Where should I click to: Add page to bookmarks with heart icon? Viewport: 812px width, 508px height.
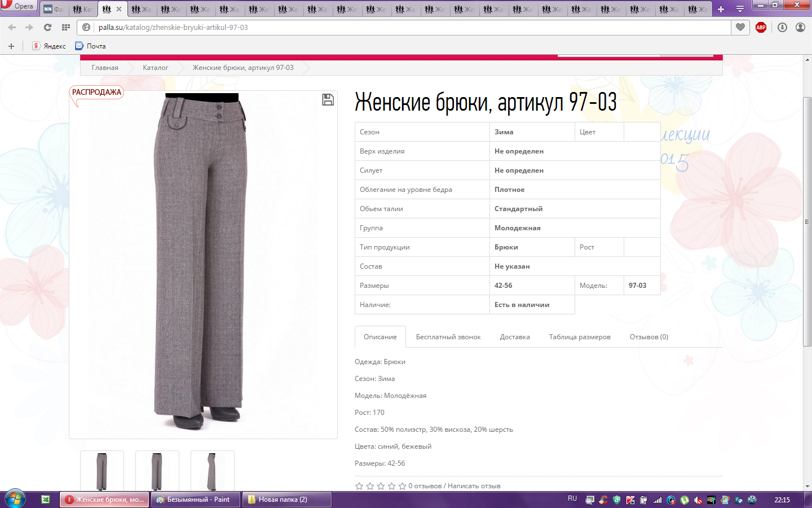coord(740,27)
